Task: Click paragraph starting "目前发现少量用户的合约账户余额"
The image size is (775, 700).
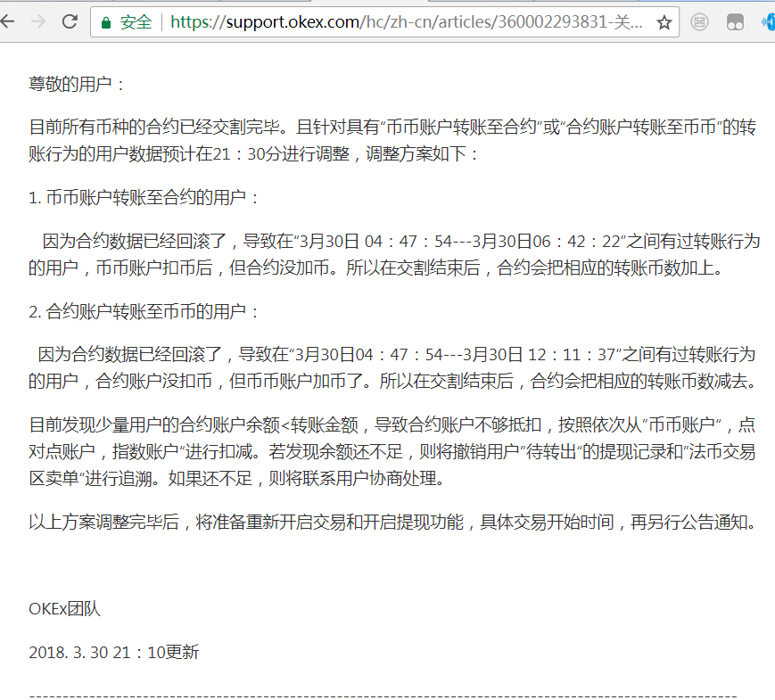Action: tap(392, 452)
